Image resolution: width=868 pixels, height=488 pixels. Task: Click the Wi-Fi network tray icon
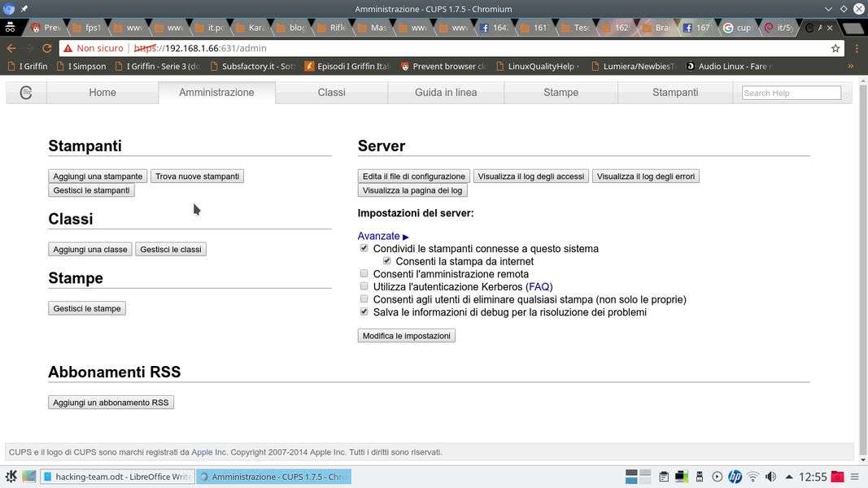[x=752, y=477]
